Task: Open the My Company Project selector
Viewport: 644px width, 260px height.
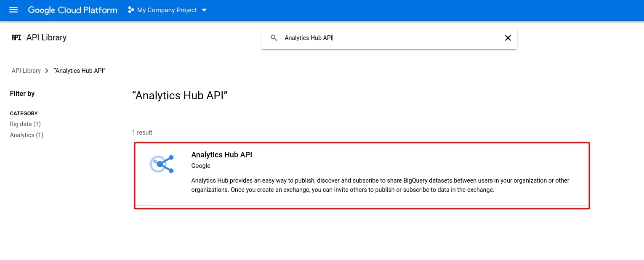Action: tap(166, 10)
